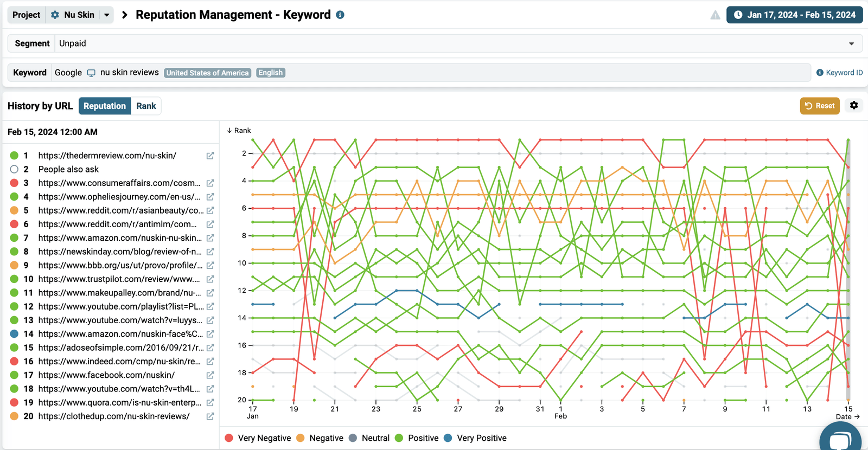Open external link for reddit asianbeauty URL
The height and width of the screenshot is (450, 868).
210,210
